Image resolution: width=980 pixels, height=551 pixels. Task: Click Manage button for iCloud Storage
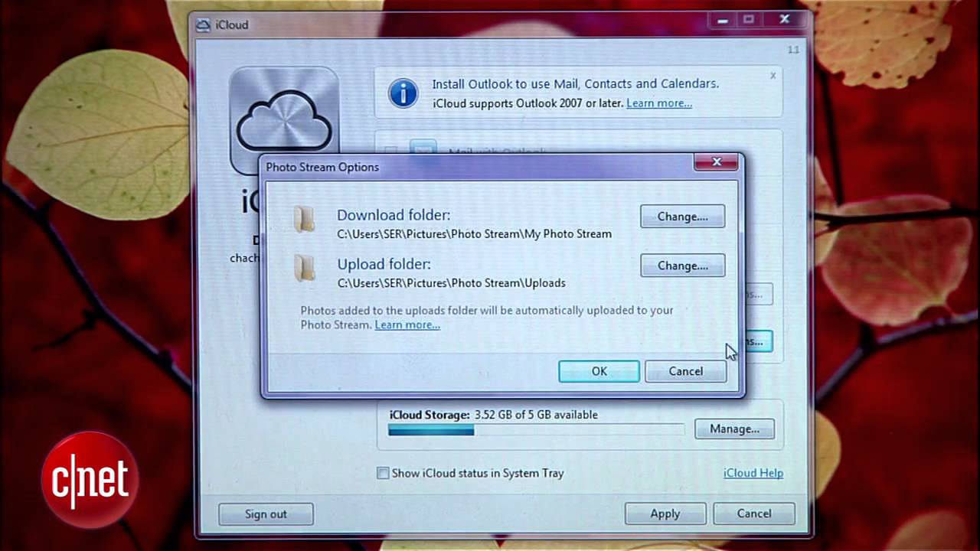point(734,429)
